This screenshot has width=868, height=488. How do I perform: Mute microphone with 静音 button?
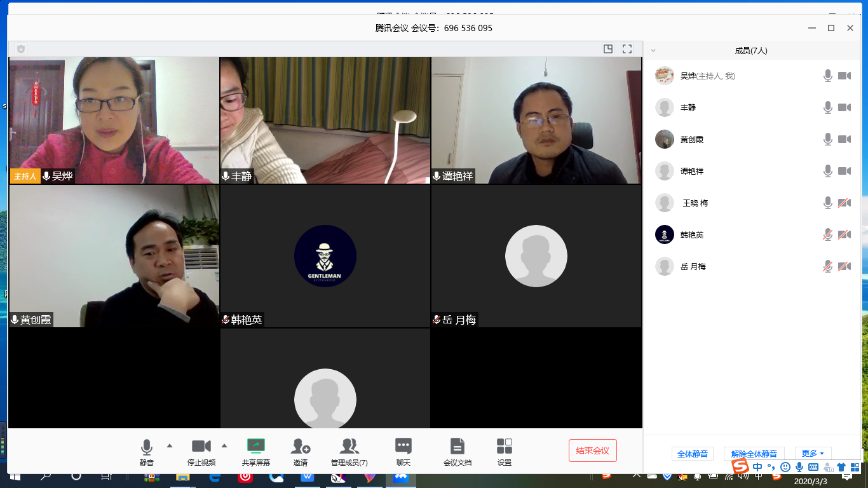tap(147, 447)
